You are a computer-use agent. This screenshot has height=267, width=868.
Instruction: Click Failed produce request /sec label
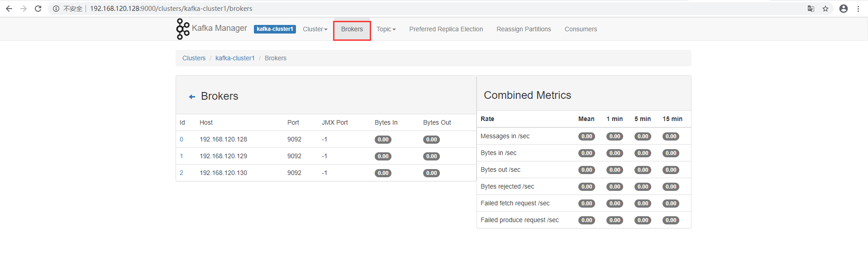point(520,220)
